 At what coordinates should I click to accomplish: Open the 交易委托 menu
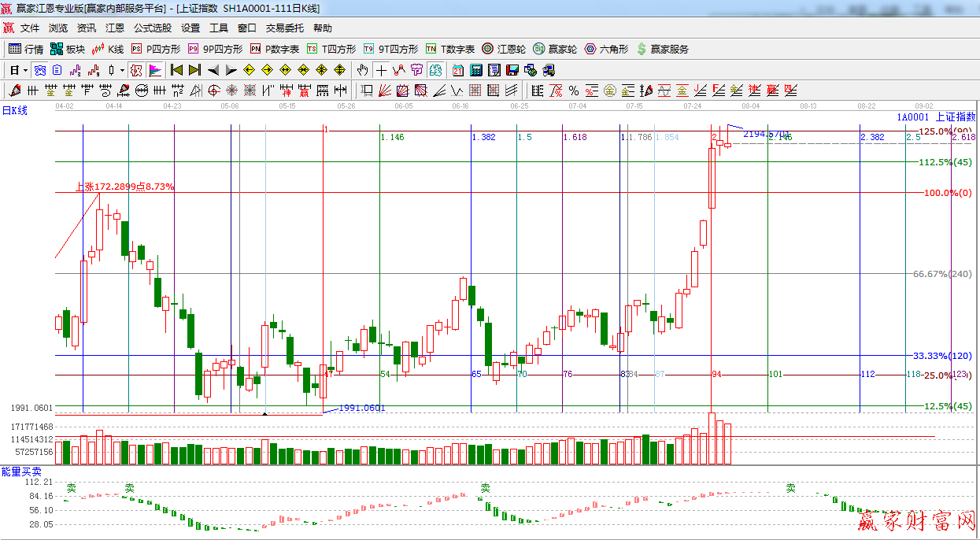point(284,28)
